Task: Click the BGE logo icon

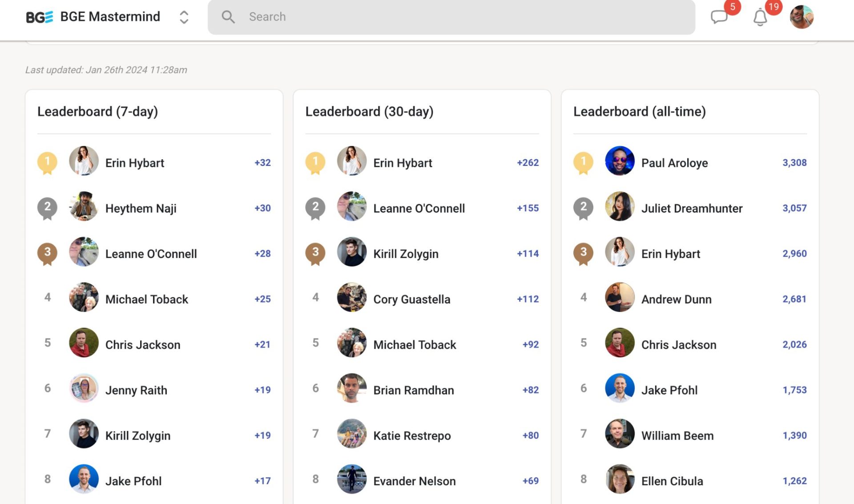Action: [x=39, y=17]
